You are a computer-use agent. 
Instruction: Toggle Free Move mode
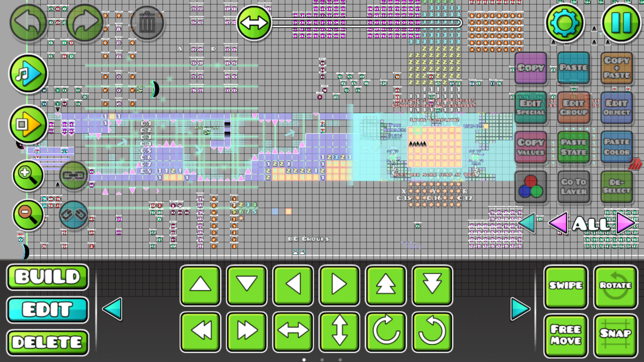pyautogui.click(x=566, y=336)
